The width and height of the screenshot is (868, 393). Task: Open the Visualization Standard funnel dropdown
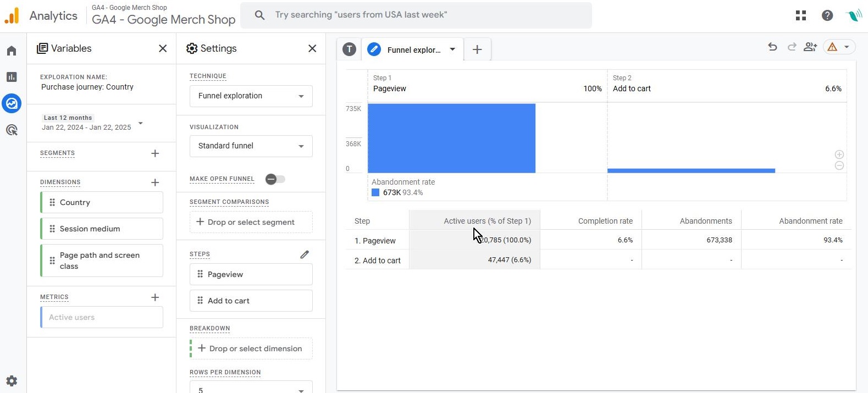(x=251, y=146)
